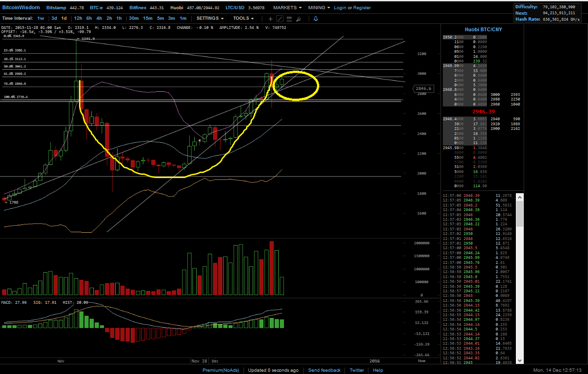Click the Next difficulty value 94,213,913,211

coord(559,13)
